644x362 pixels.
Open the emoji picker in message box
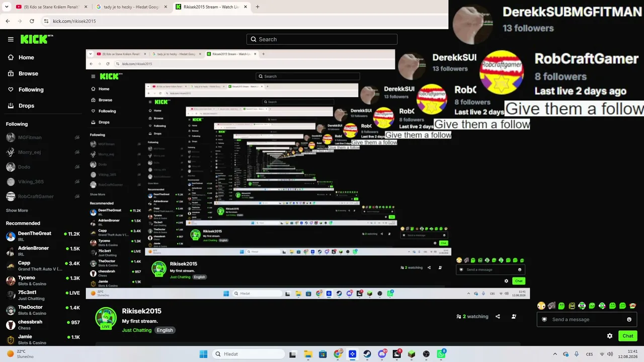629,319
